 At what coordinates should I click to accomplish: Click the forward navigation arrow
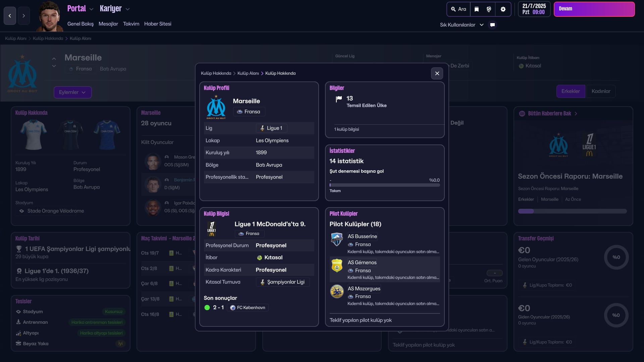click(x=23, y=16)
